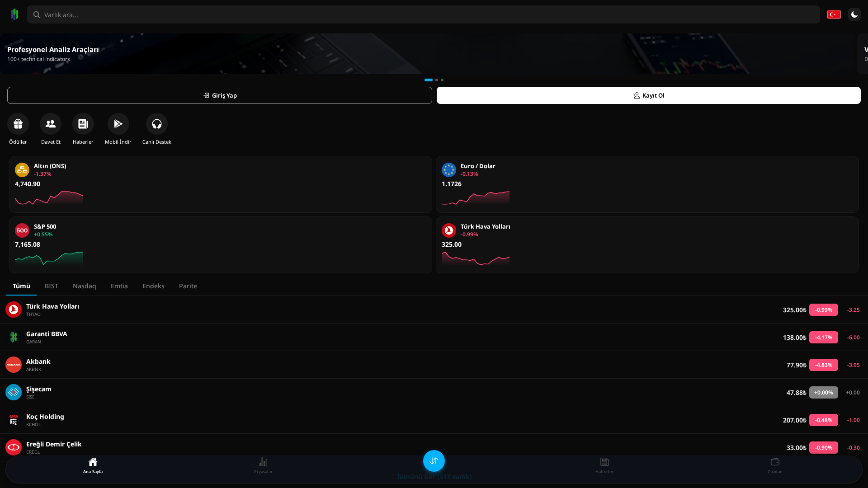The width and height of the screenshot is (868, 488).
Task: Switch to the Endeks tab
Action: (153, 286)
